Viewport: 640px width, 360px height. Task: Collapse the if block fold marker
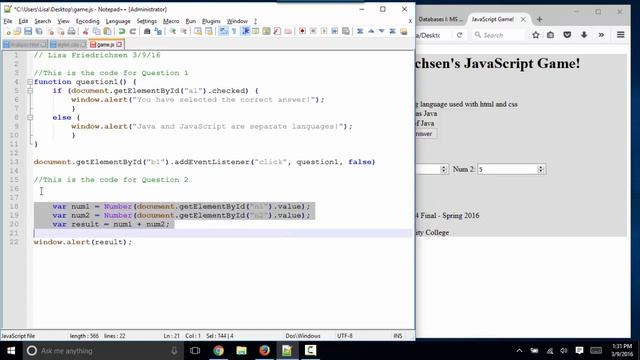click(30, 91)
